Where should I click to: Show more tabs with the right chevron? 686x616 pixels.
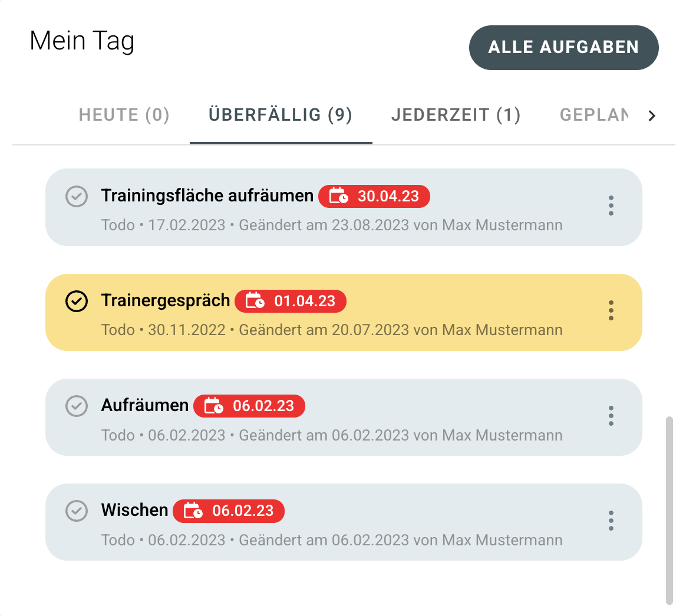[x=652, y=115]
